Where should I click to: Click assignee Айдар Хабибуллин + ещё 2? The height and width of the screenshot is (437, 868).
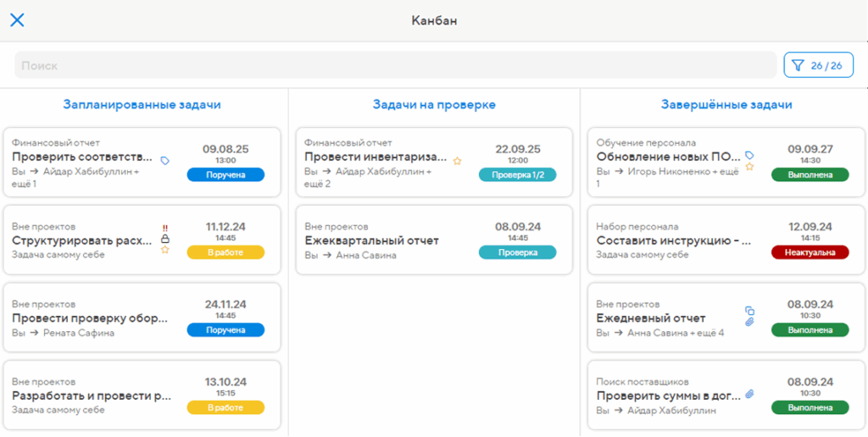pyautogui.click(x=368, y=177)
